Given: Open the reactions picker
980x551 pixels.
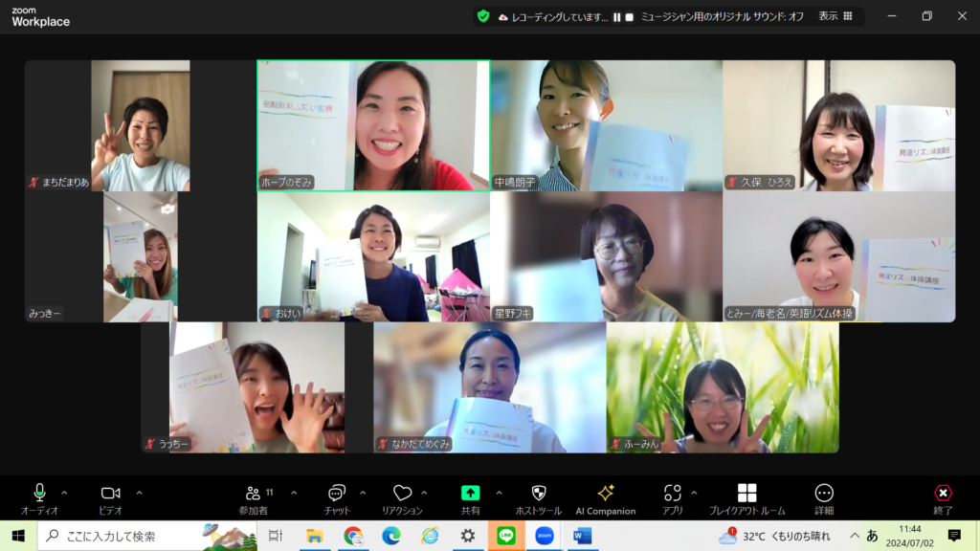Looking at the screenshot, I should (402, 496).
